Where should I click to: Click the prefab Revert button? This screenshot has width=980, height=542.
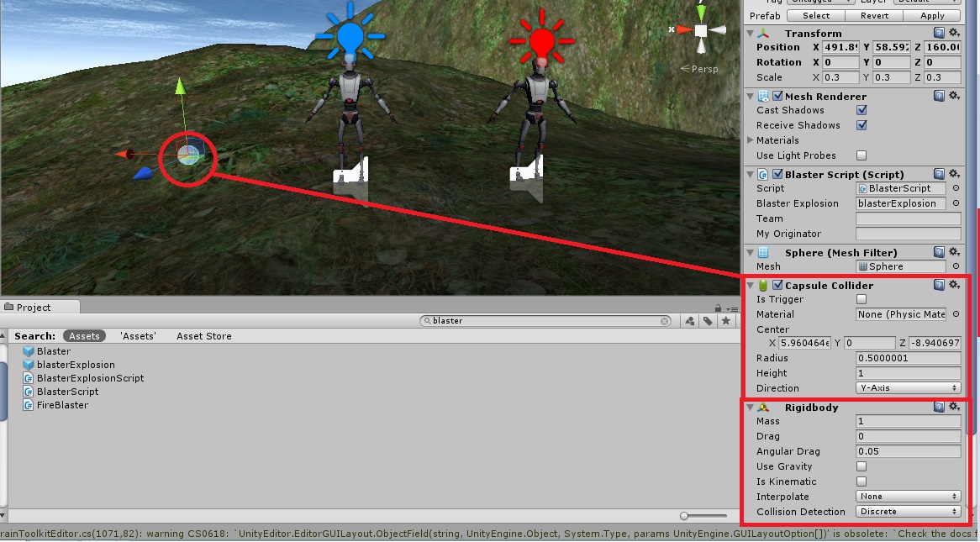[x=874, y=16]
